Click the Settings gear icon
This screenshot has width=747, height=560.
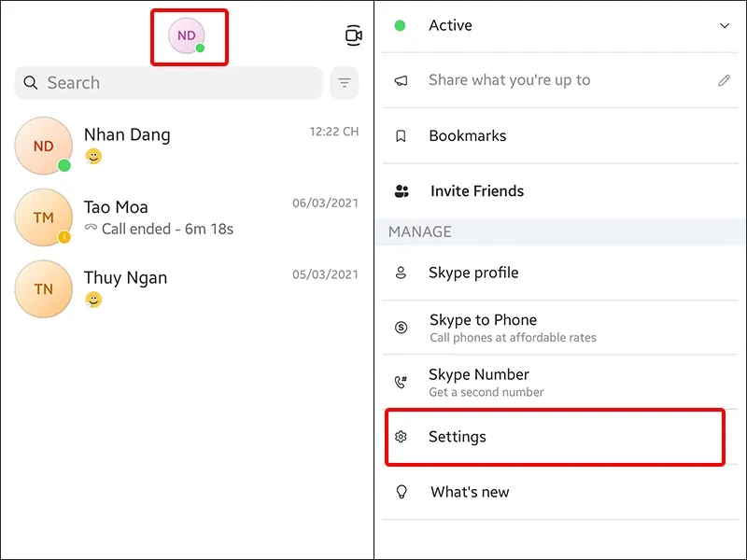click(402, 437)
